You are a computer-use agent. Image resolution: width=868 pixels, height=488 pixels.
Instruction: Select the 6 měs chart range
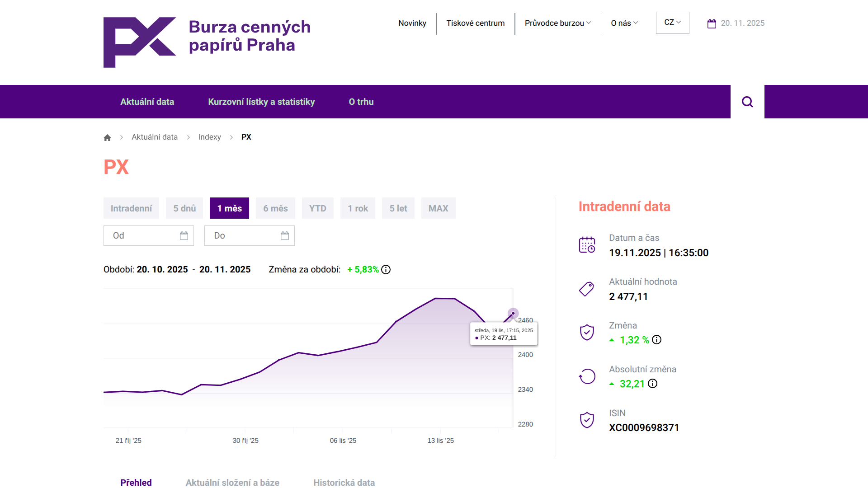tap(275, 208)
